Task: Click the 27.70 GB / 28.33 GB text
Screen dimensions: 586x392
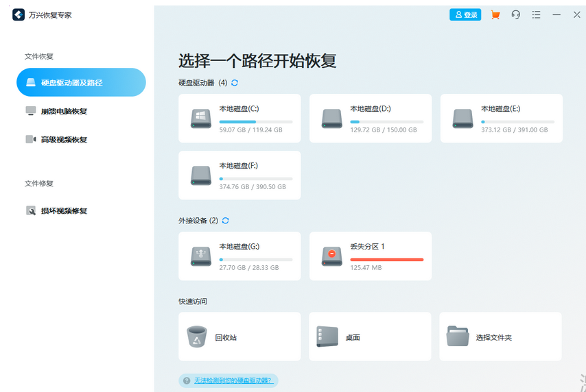Action: pyautogui.click(x=249, y=268)
